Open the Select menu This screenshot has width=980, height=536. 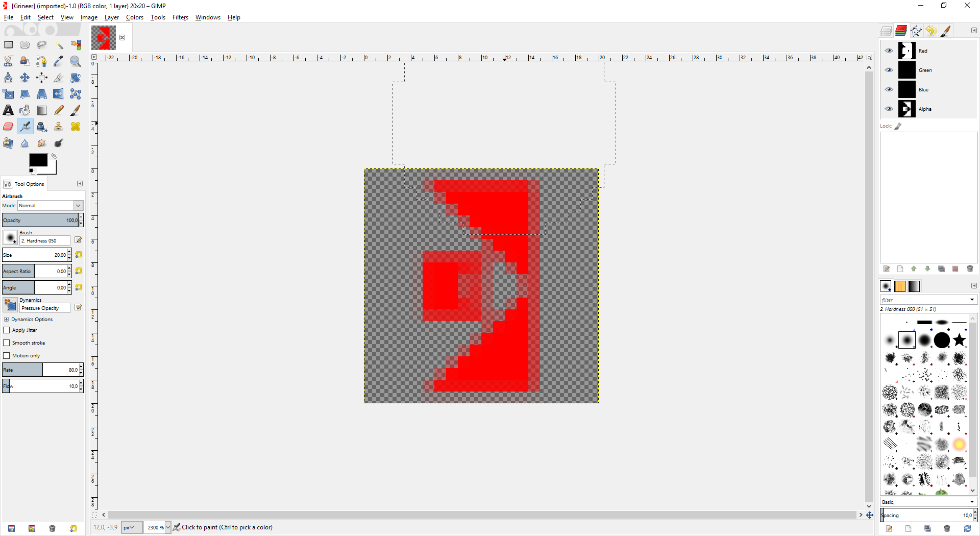tap(45, 17)
